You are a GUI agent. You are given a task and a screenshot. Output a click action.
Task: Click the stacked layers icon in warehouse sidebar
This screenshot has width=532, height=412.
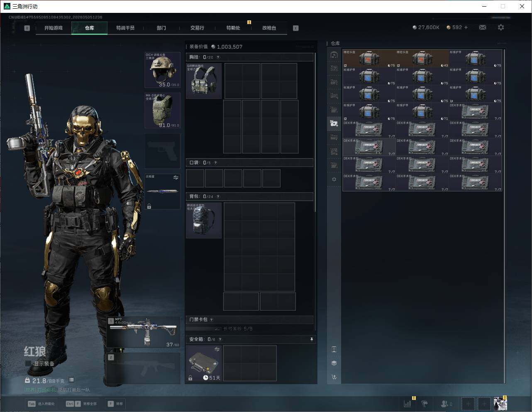point(334,363)
